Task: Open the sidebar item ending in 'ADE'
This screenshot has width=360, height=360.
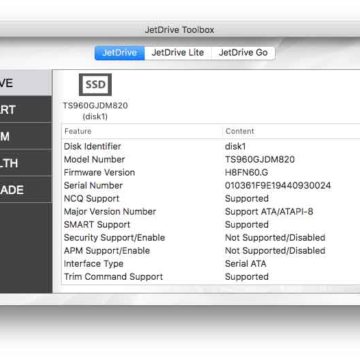Action: pyautogui.click(x=26, y=190)
